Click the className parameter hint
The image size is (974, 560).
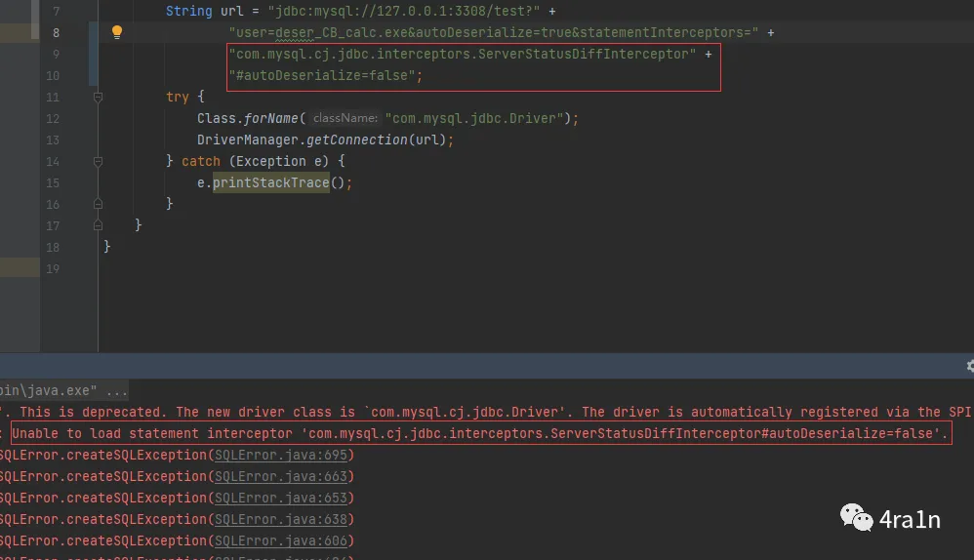point(345,119)
